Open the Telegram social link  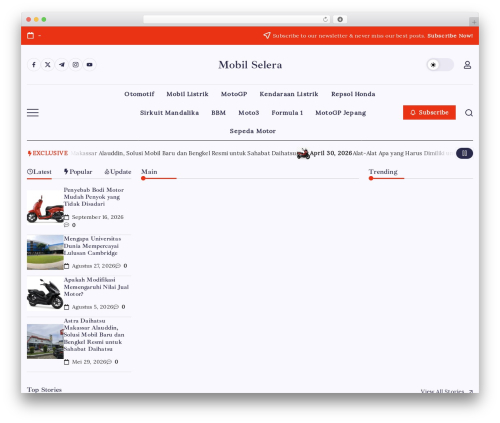(62, 65)
